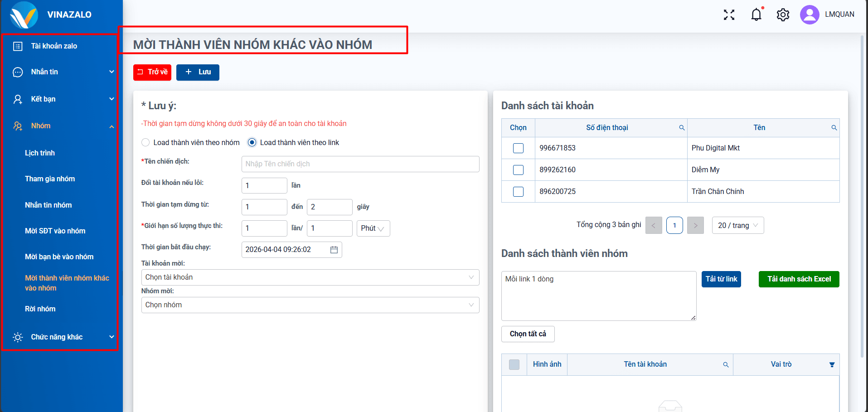The width and height of the screenshot is (868, 412).
Task: Go to Mời SĐT vào nhóm menu item
Action: point(55,231)
